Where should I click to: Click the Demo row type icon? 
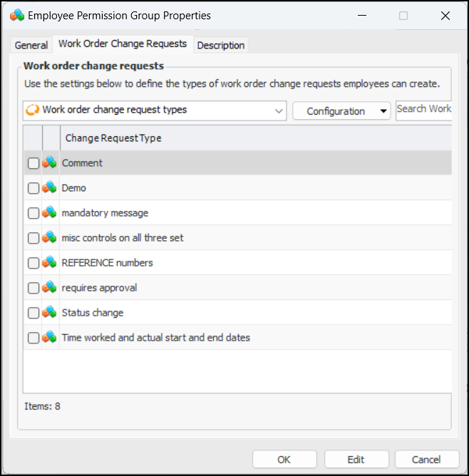click(x=49, y=188)
